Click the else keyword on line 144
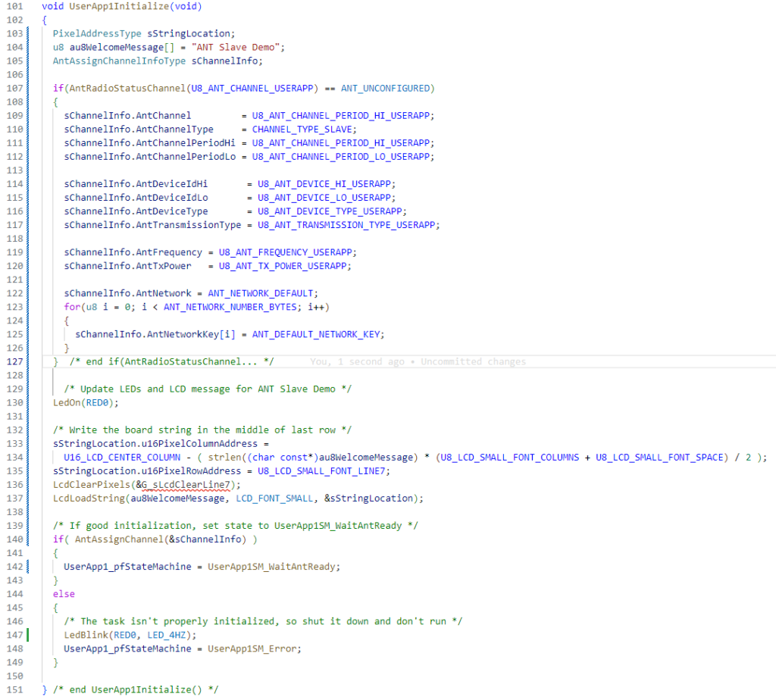 pyautogui.click(x=64, y=594)
